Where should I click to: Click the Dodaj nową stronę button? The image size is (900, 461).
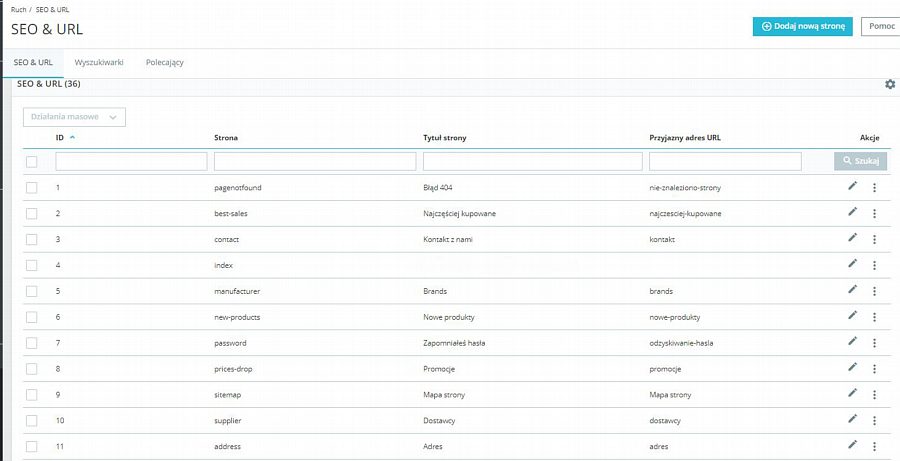[802, 27]
